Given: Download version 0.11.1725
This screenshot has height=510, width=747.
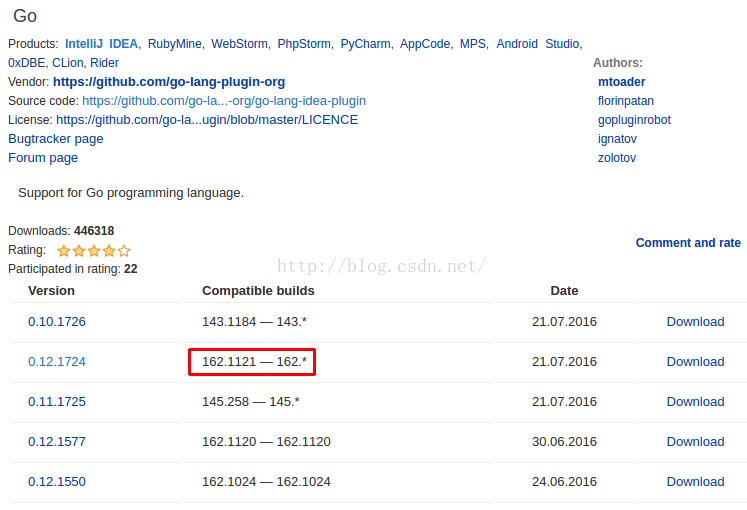Looking at the screenshot, I should 695,402.
